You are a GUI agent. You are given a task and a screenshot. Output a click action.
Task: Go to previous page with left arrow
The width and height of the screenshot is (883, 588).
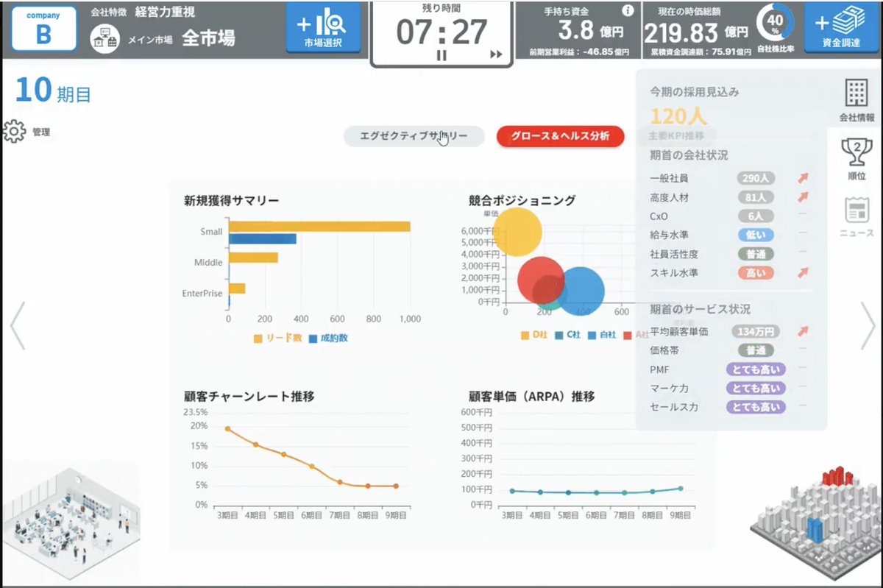18,325
